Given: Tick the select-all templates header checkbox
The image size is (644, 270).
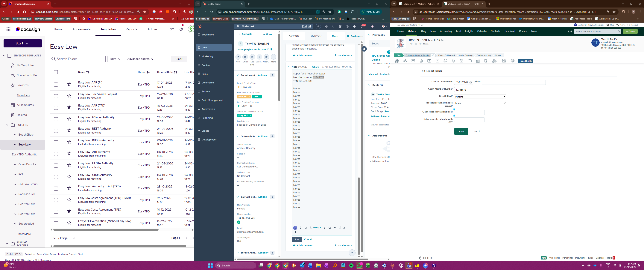Looking at the screenshot, I should (x=56, y=72).
